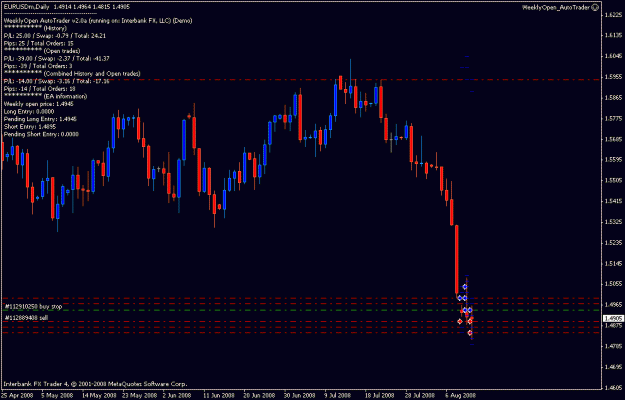The width and height of the screenshot is (625, 400).
Task: Click the 9 Jul 2008 date label
Action: (338, 396)
